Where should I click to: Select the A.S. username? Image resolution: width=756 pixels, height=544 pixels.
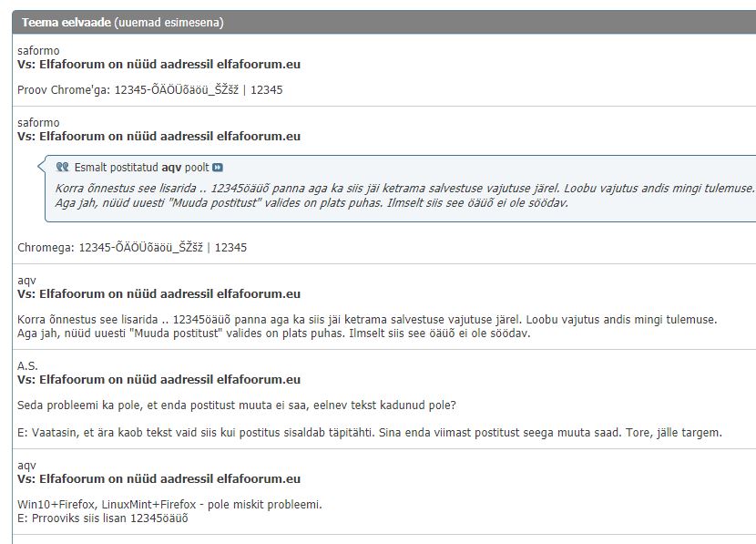pyautogui.click(x=27, y=366)
